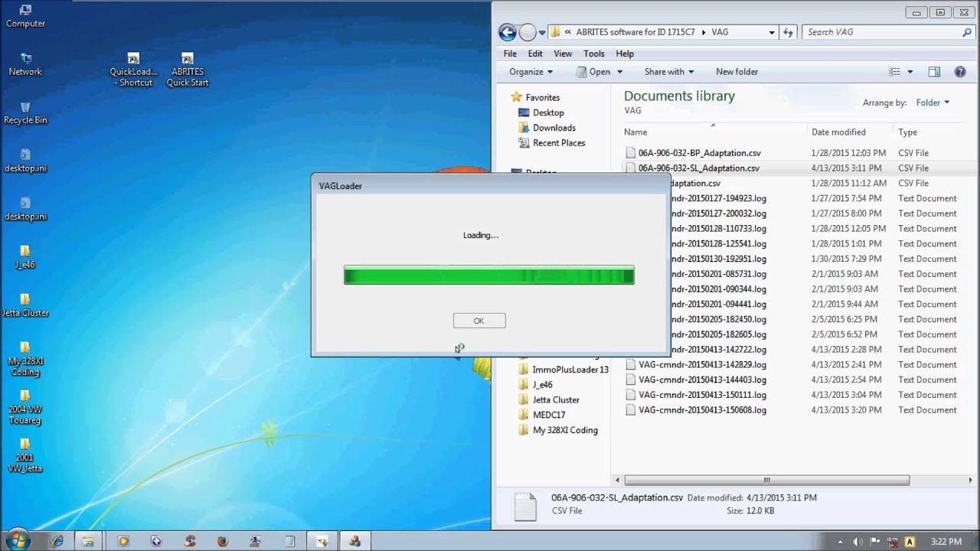Open the Arrange by Folder dropdown
The width and height of the screenshot is (980, 551).
[x=933, y=103]
